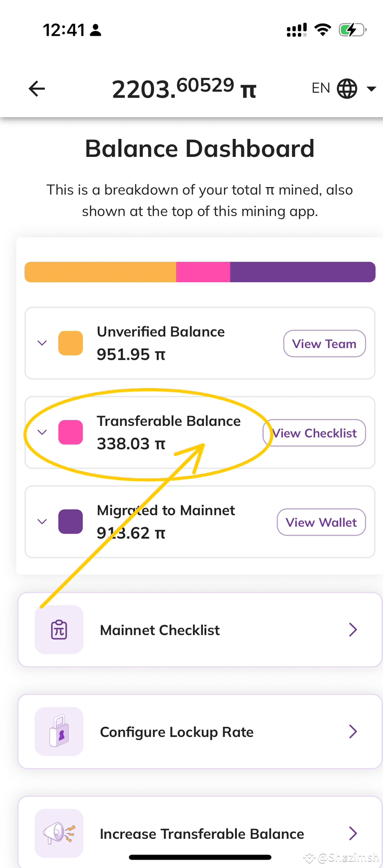
Task: Open the Configure Lockup Rate menu item
Action: click(200, 731)
